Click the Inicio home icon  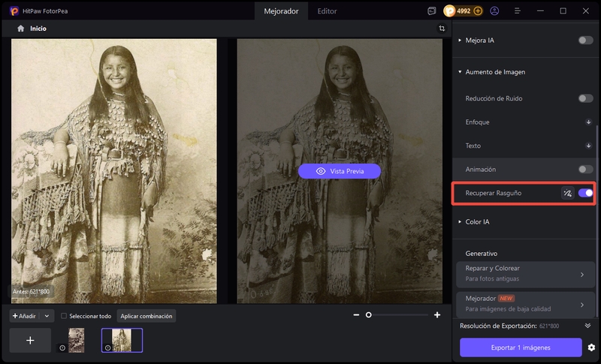tap(20, 28)
